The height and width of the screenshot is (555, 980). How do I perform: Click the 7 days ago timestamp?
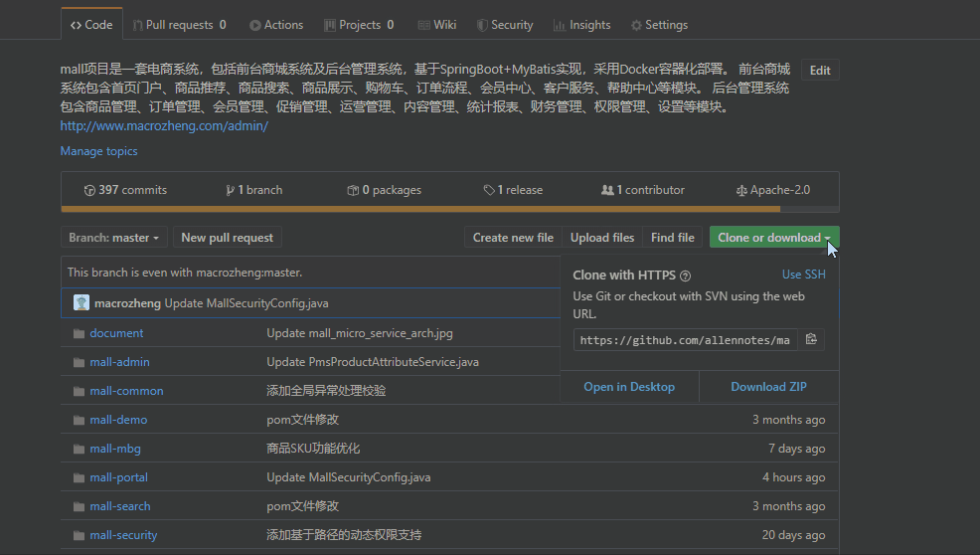[796, 449]
